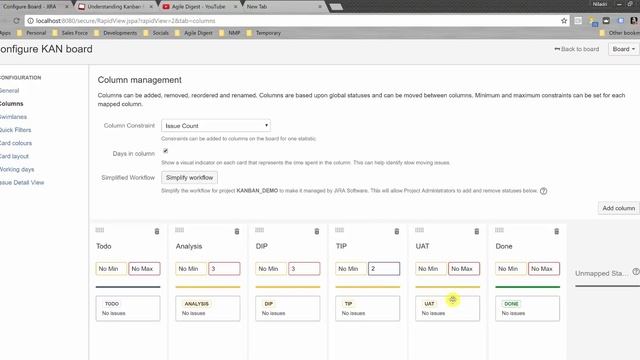Delete the TIP column with trash icon
The height and width of the screenshot is (360, 640).
click(397, 231)
